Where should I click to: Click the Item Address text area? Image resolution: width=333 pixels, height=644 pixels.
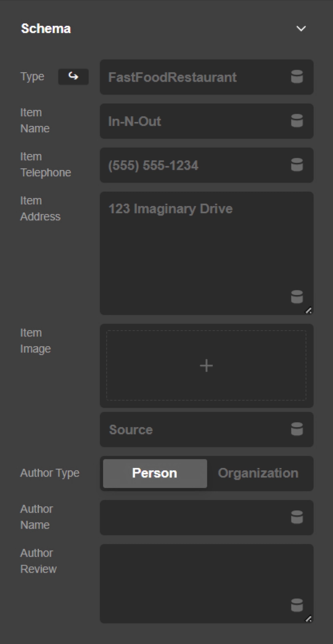click(196, 252)
